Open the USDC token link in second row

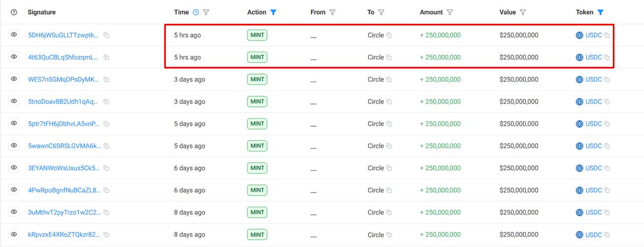click(x=594, y=57)
